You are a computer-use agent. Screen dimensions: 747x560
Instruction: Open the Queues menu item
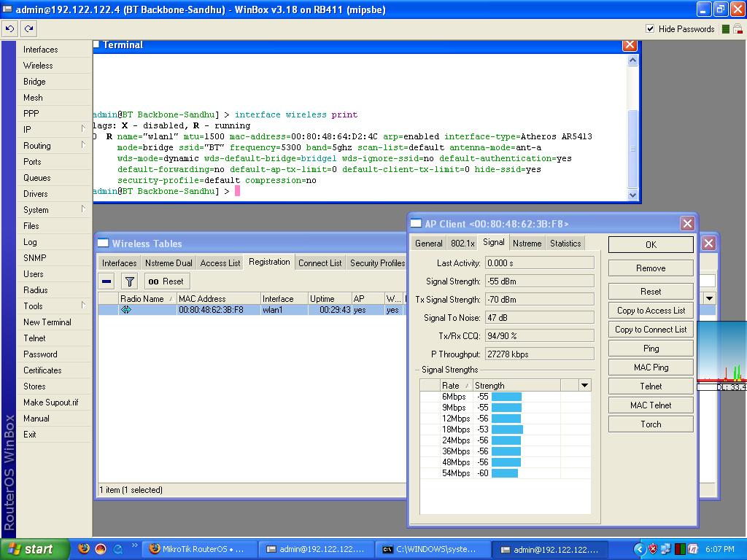(36, 178)
